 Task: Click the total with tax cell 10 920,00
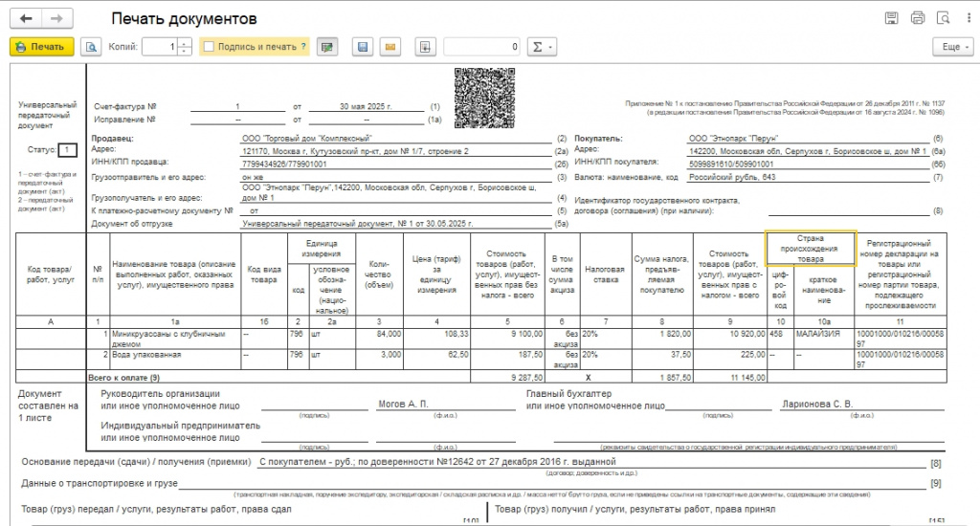click(730, 339)
